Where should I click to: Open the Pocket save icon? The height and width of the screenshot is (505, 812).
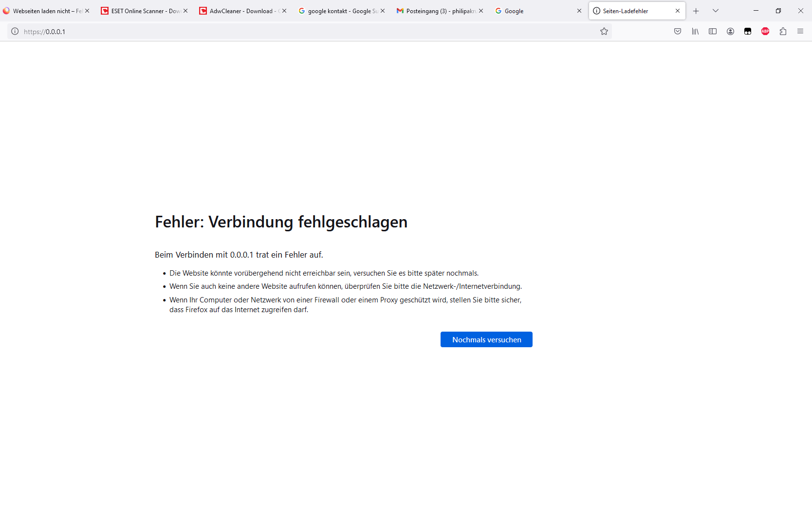coord(678,32)
